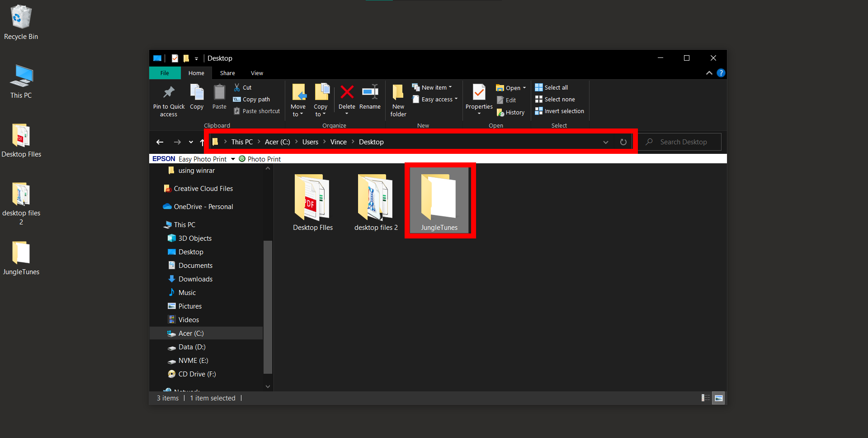The image size is (868, 438).
Task: Open the File menu
Action: 165,73
